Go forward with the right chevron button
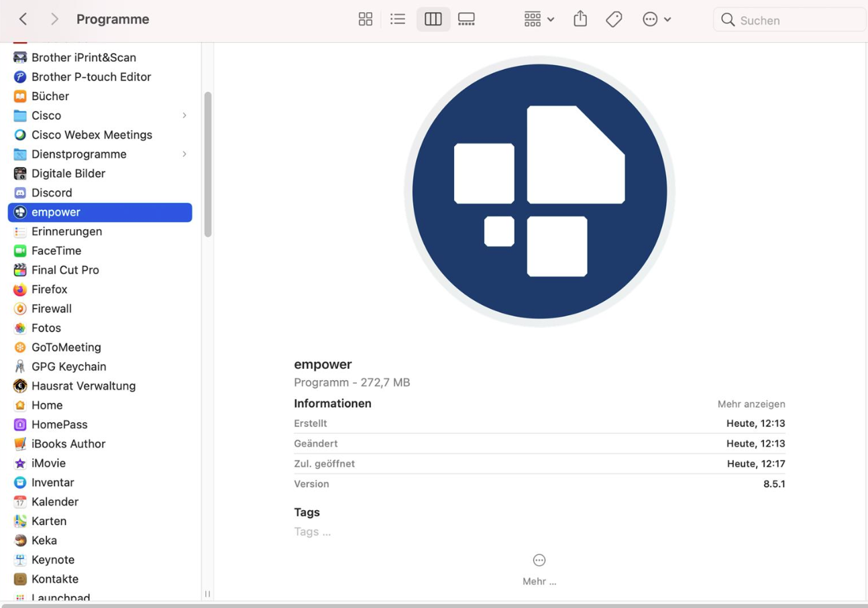 [54, 19]
